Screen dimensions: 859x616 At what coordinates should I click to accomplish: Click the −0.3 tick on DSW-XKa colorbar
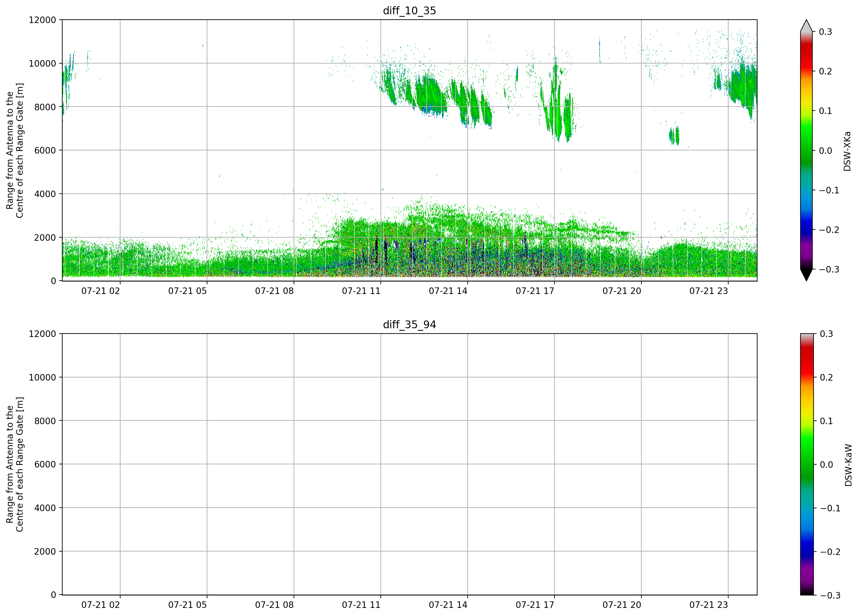[x=829, y=269]
